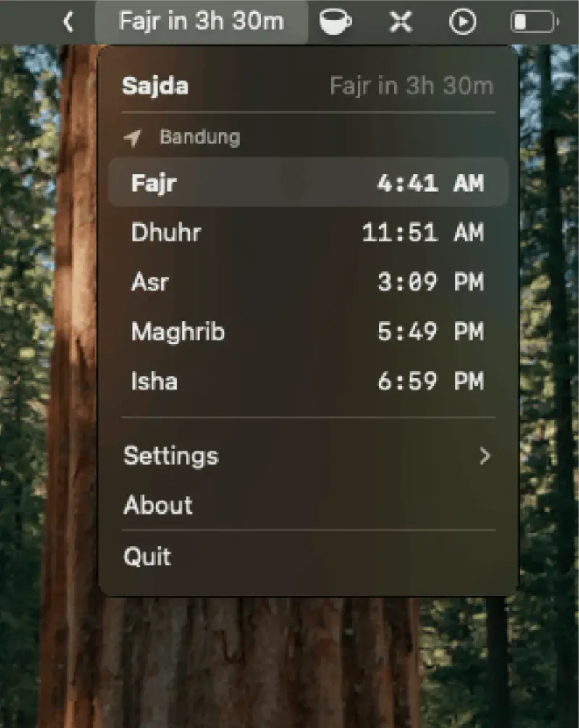The image size is (579, 728).
Task: Click the coffee cup icon in the menu bar
Action: pyautogui.click(x=335, y=21)
